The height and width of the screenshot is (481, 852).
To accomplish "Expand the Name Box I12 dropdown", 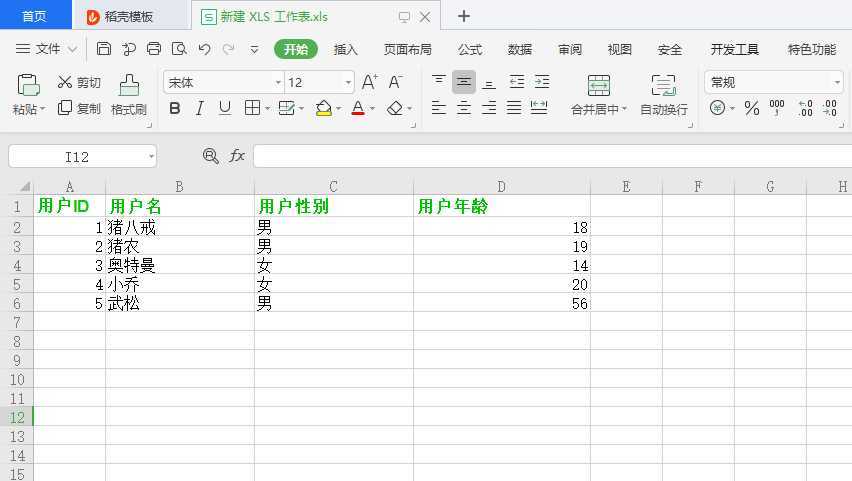I will point(151,157).
